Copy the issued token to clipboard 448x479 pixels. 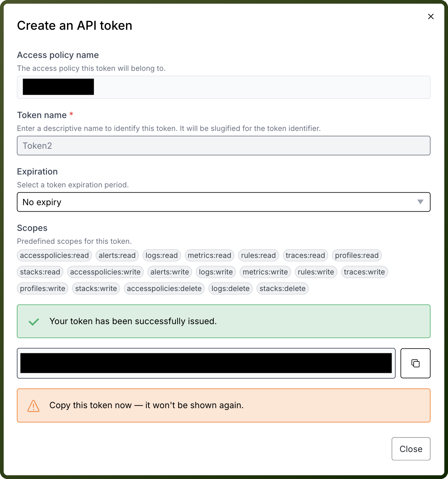[415, 363]
